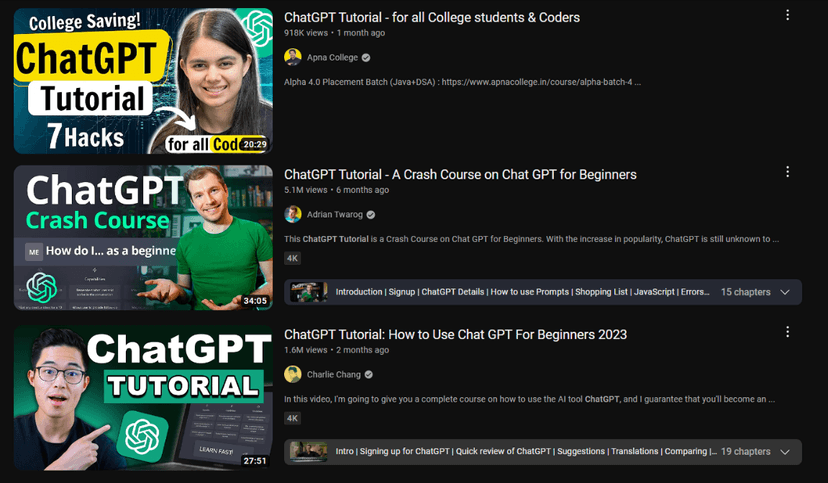Click chapter preview image in 15 chapters row
Image resolution: width=828 pixels, height=483 pixels.
[309, 292]
